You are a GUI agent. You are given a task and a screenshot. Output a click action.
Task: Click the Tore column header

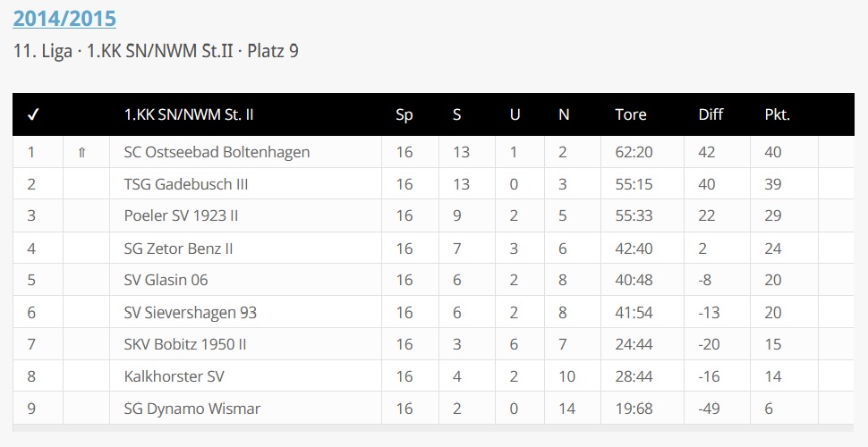click(x=631, y=114)
